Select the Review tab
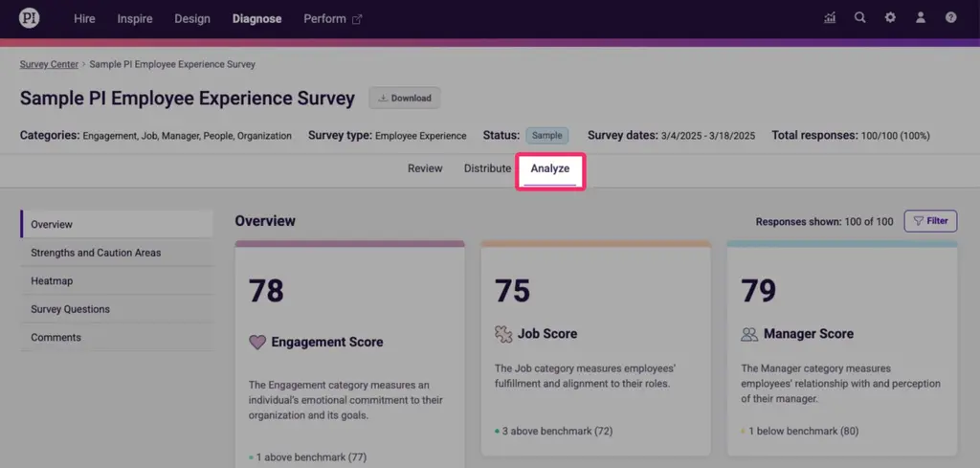This screenshot has height=468, width=980. pyautogui.click(x=425, y=168)
